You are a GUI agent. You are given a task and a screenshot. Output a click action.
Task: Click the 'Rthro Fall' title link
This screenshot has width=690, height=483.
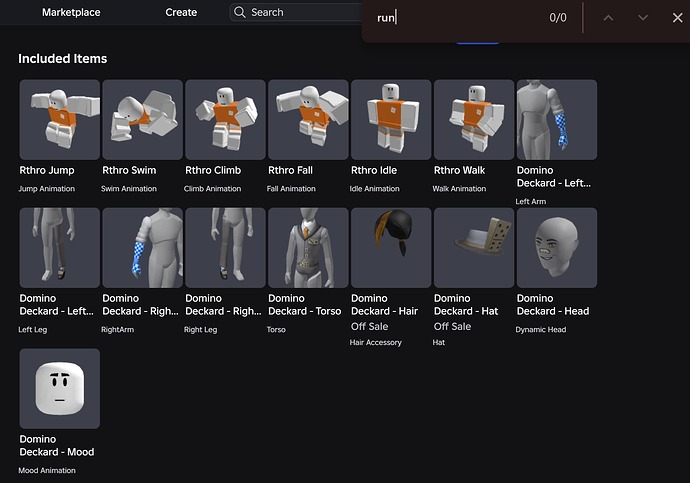click(290, 170)
